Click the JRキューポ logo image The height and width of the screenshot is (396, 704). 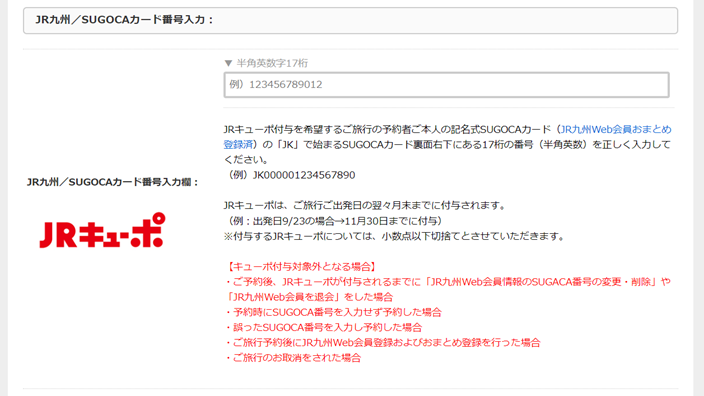click(x=102, y=230)
